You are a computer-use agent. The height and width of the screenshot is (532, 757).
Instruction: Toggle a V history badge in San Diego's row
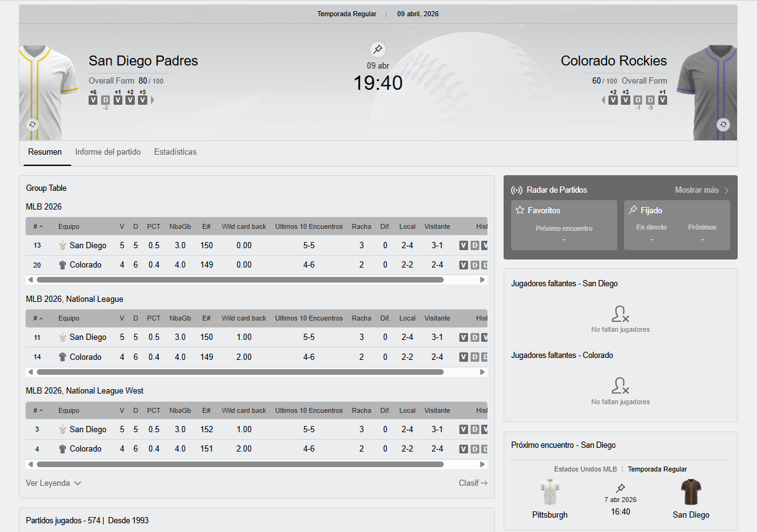(464, 245)
